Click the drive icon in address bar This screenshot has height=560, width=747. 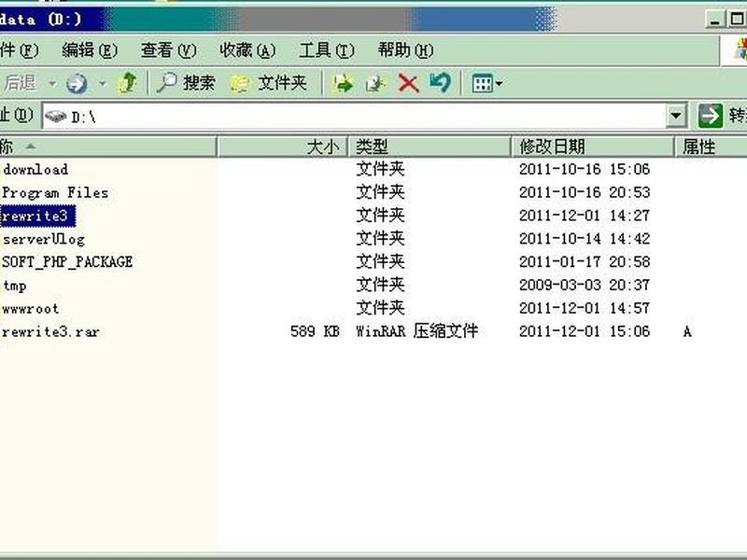pos(56,116)
